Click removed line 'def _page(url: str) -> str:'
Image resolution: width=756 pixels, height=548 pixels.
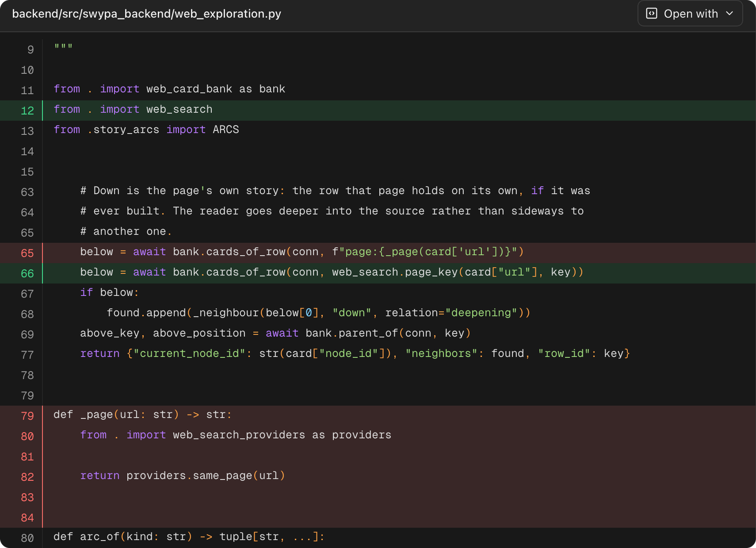(x=143, y=414)
